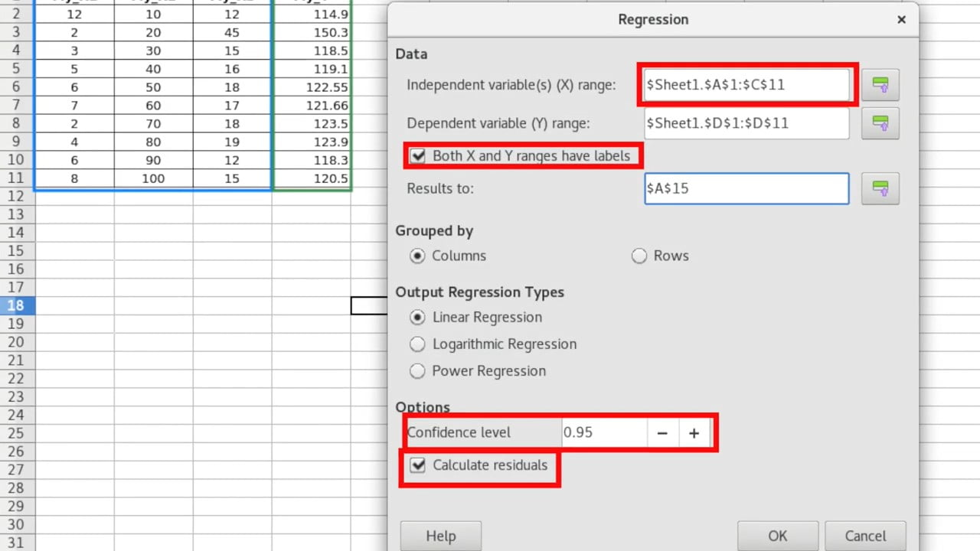980x551 pixels.
Task: Select cell containing 123.9
Action: pyautogui.click(x=312, y=142)
